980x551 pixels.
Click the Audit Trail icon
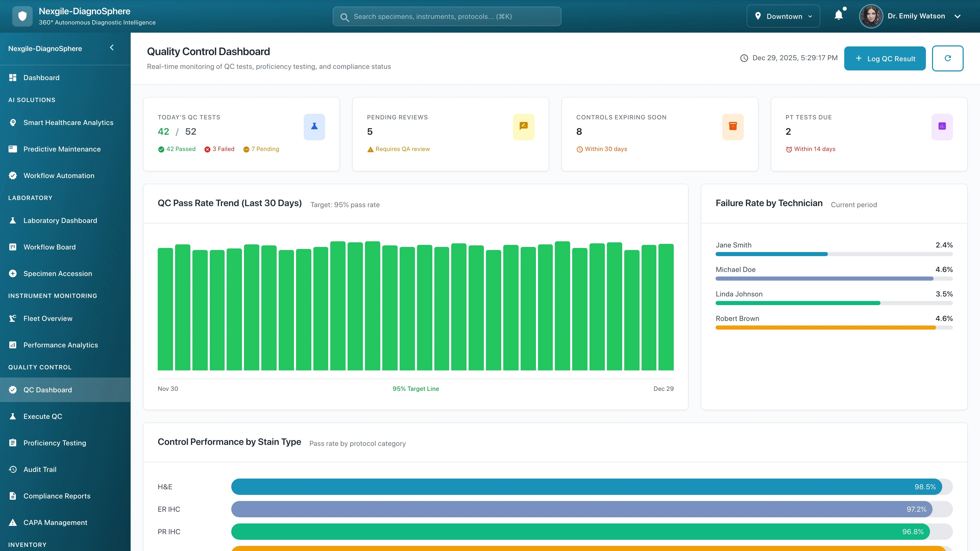click(x=13, y=469)
